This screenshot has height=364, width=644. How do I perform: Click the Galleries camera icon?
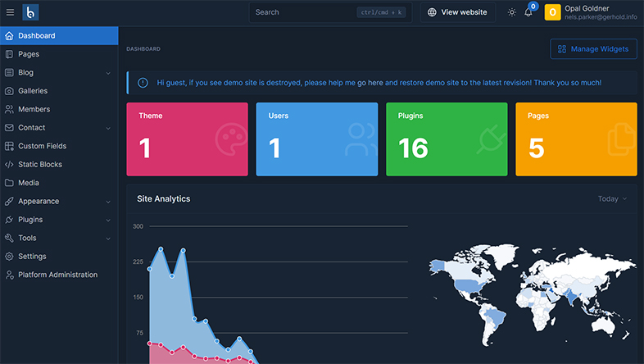pyautogui.click(x=9, y=91)
